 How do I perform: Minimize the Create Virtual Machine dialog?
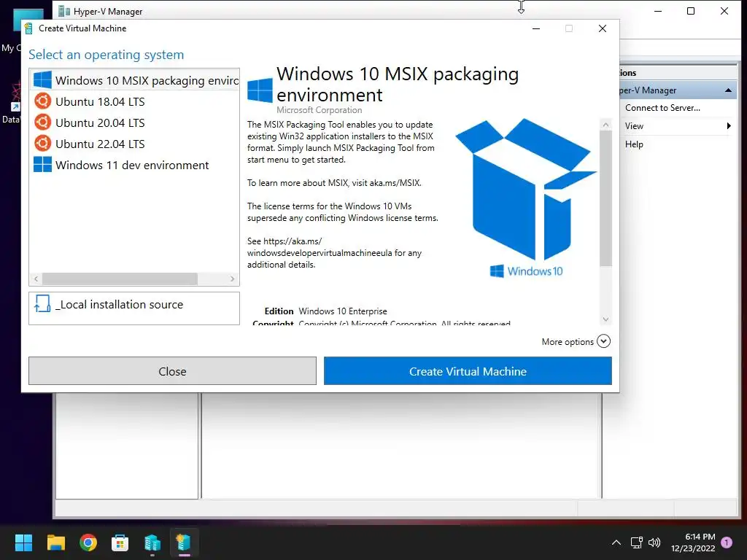click(x=536, y=28)
